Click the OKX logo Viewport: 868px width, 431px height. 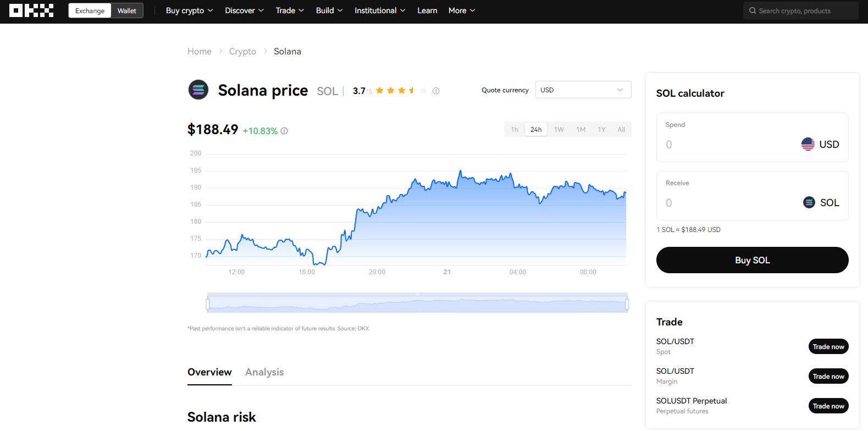pos(31,10)
